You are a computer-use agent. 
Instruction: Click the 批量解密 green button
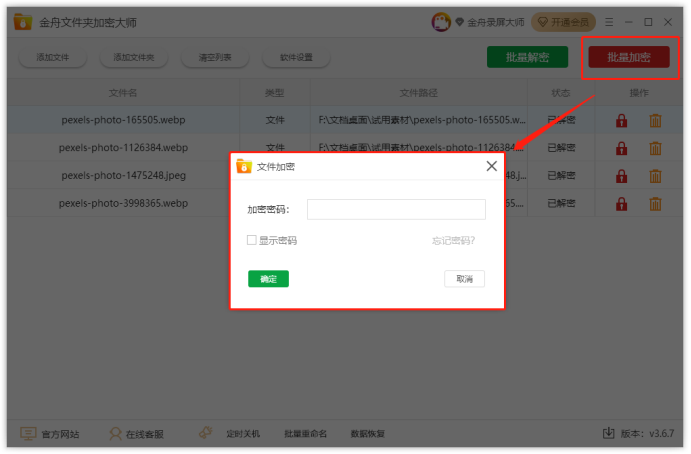(528, 57)
